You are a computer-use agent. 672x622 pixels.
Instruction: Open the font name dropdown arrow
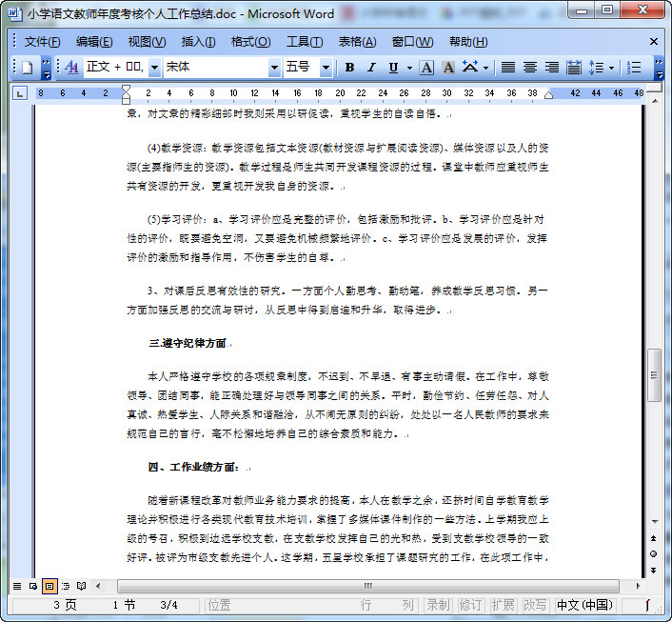[x=274, y=68]
